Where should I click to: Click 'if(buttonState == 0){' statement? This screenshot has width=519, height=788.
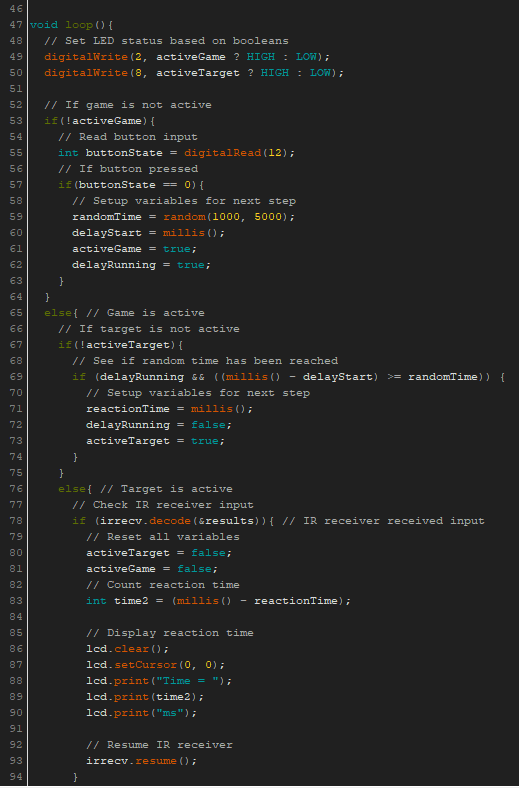pyautogui.click(x=131, y=185)
